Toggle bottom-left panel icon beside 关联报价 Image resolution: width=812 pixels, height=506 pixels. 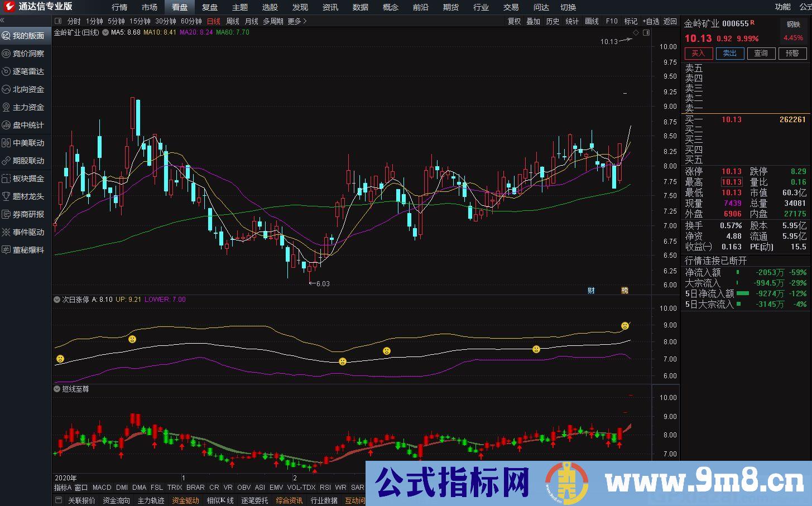[x=59, y=500]
